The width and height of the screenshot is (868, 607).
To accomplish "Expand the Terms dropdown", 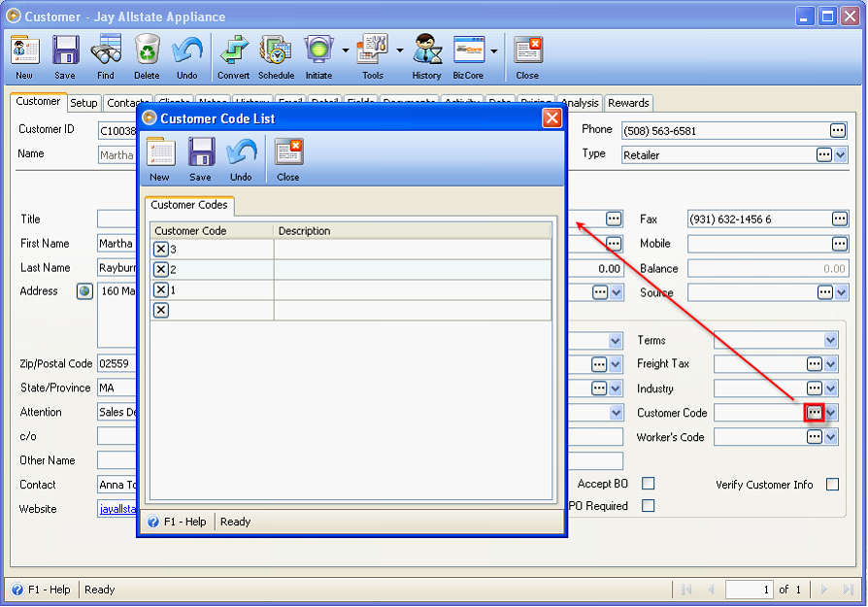I will [x=830, y=340].
